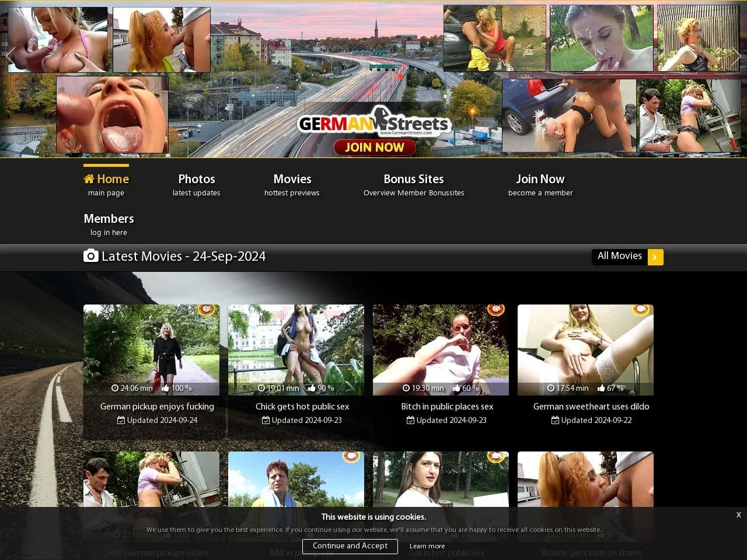This screenshot has height=560, width=747.
Task: Dismiss the cookie notice with the X
Action: click(x=738, y=515)
